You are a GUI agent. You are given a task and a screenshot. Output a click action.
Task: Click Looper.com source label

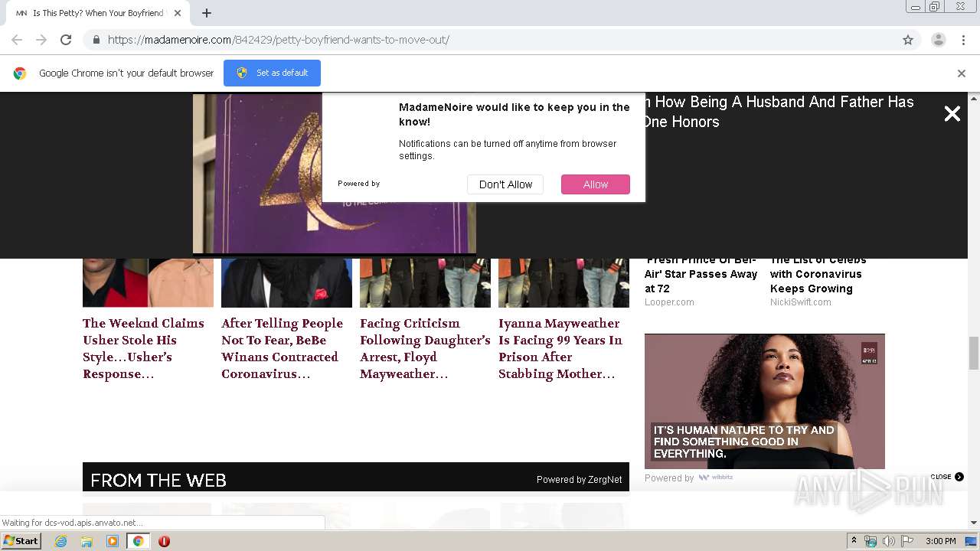tap(669, 302)
